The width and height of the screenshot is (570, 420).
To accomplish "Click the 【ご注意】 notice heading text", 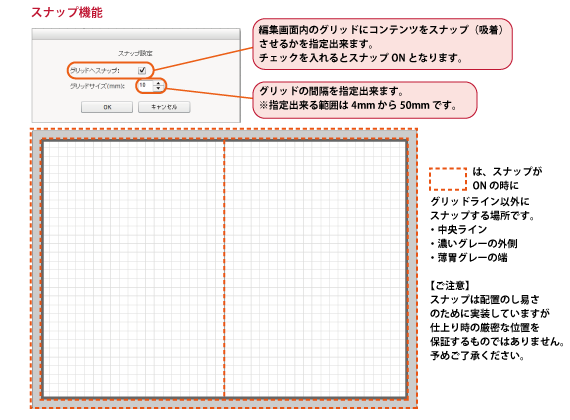I will click(450, 285).
